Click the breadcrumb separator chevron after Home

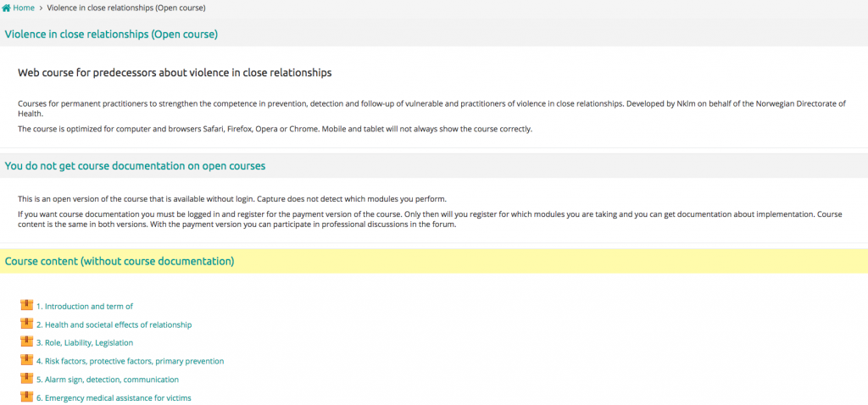click(41, 8)
